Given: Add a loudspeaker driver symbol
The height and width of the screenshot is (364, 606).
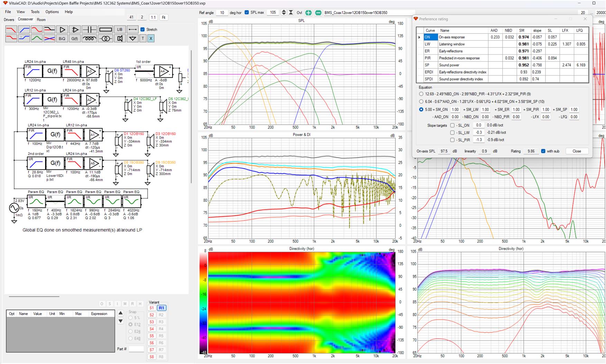Looking at the screenshot, I should click(120, 38).
